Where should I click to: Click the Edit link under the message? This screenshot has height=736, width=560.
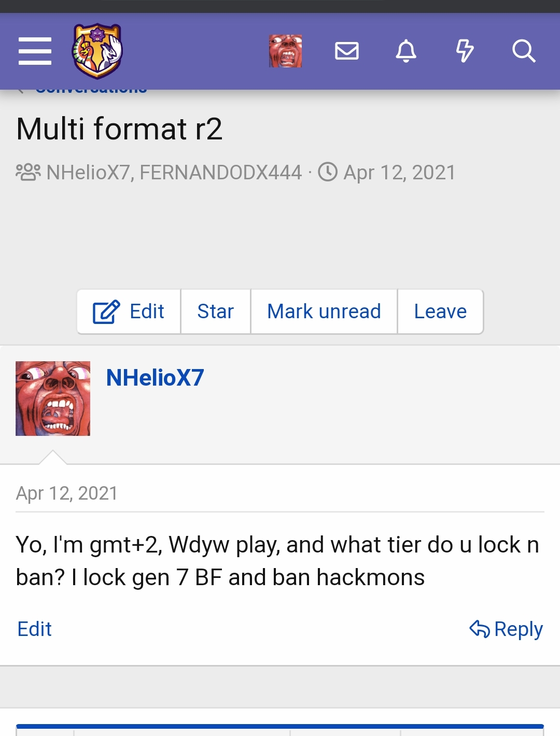(34, 629)
